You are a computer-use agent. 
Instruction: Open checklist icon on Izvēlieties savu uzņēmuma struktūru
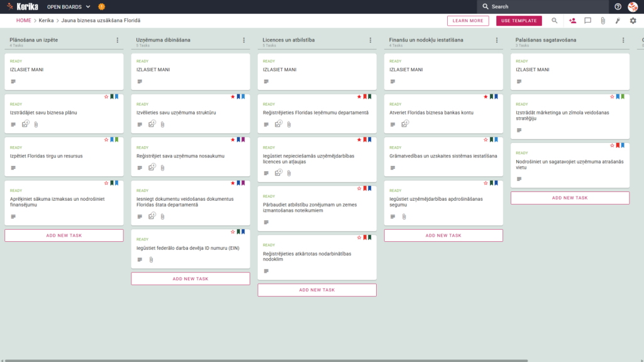(152, 124)
